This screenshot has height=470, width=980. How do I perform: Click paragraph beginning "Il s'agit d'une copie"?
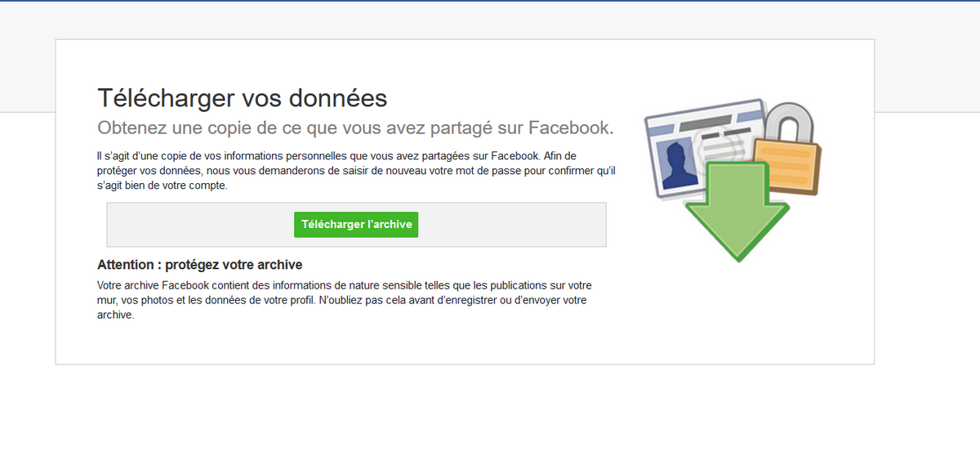(355, 170)
